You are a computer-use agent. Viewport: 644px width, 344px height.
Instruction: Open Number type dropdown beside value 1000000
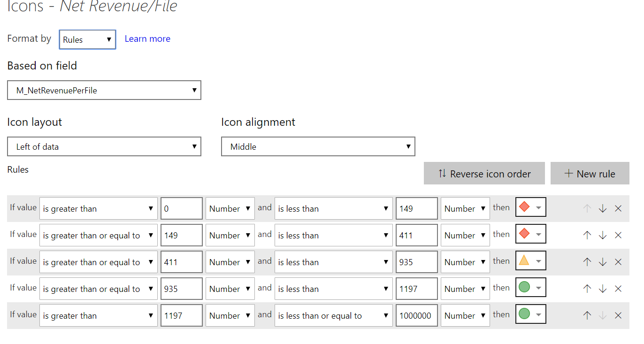pos(465,315)
